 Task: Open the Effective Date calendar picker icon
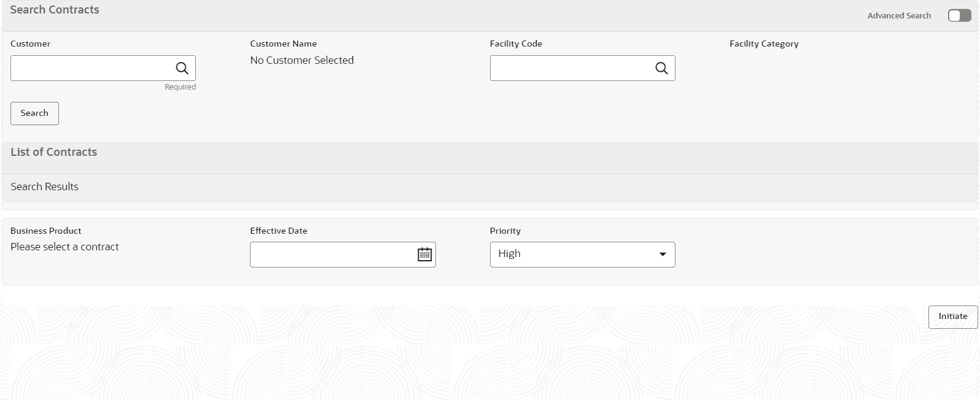click(x=425, y=255)
